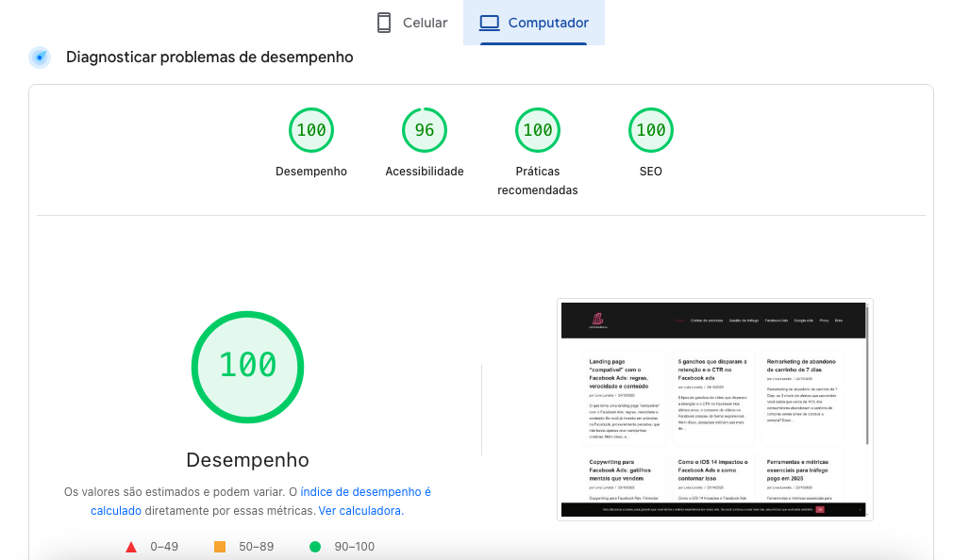The height and width of the screenshot is (560, 970).
Task: Open the índice de desempenho é calculado link
Action: click(x=365, y=491)
